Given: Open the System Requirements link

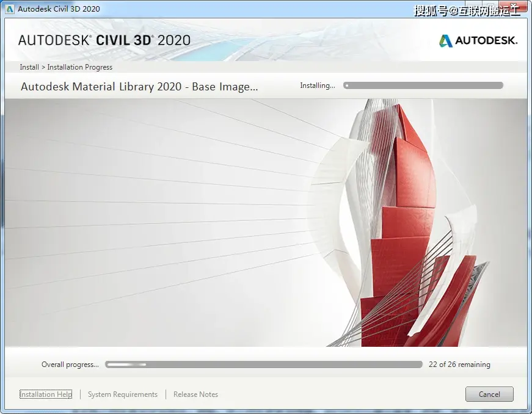Looking at the screenshot, I should point(123,394).
